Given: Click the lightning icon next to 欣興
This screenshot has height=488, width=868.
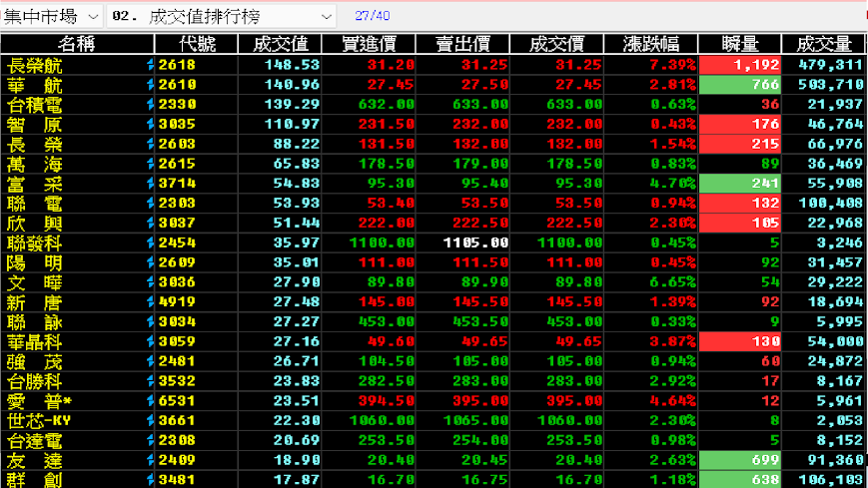Looking at the screenshot, I should click(x=150, y=223).
